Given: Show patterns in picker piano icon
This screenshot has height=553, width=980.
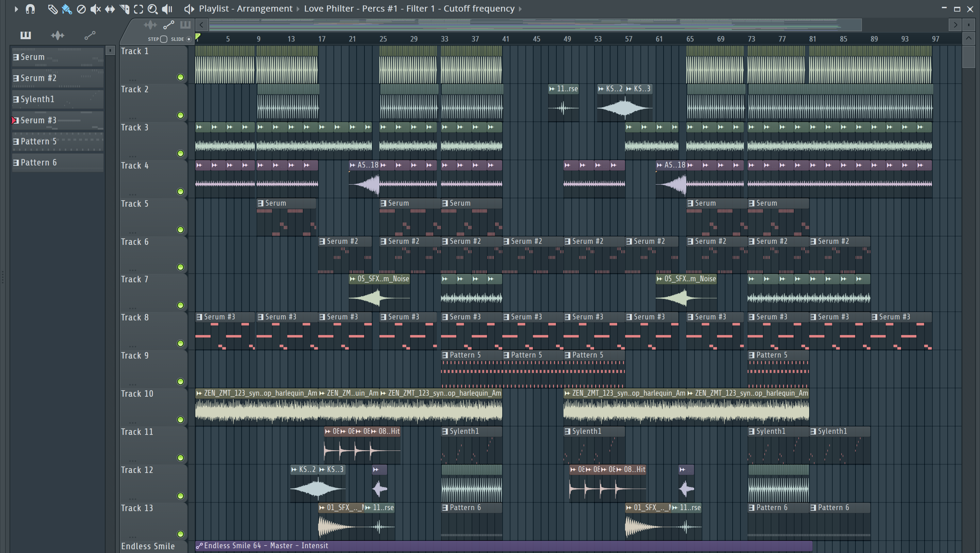Looking at the screenshot, I should (x=26, y=35).
